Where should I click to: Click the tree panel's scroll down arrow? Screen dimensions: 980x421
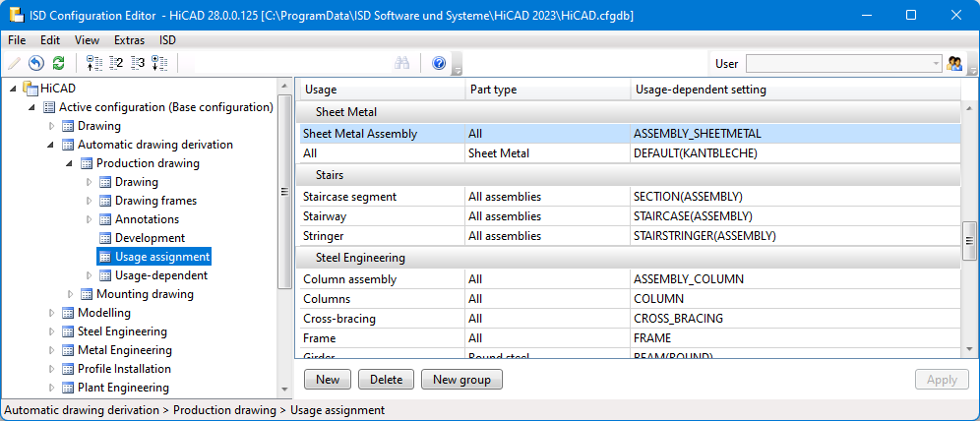pos(284,390)
